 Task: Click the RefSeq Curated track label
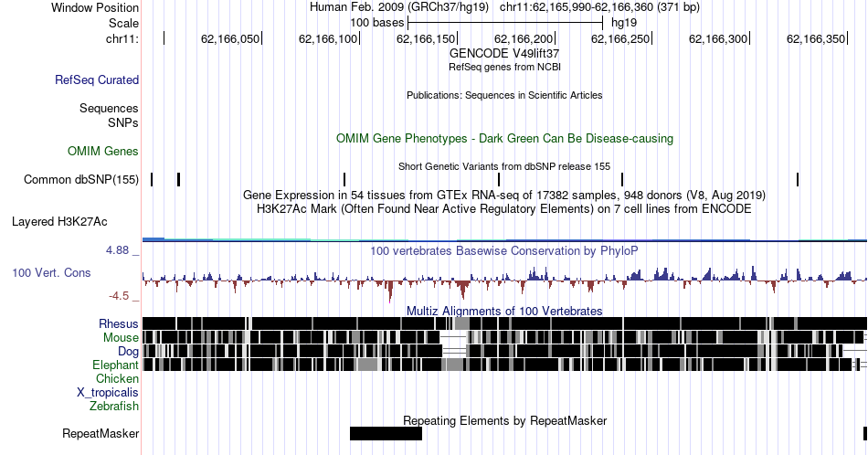[97, 79]
